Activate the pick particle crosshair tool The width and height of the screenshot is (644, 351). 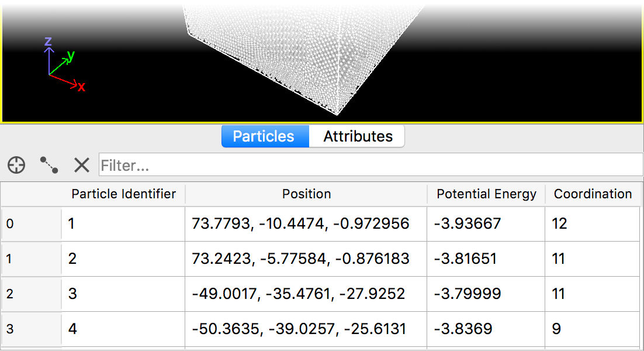(16, 166)
